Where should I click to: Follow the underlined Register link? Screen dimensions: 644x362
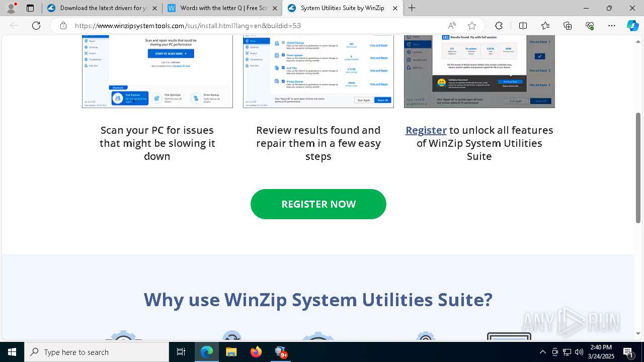426,130
